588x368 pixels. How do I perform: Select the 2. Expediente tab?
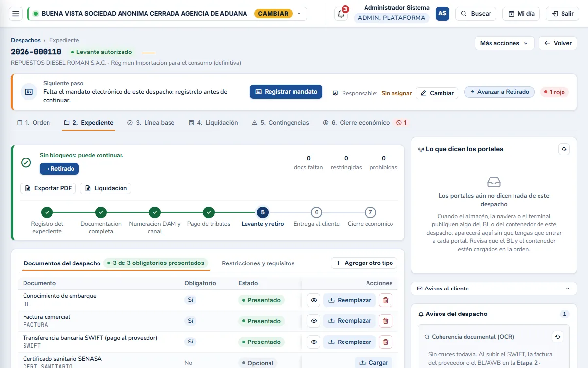click(89, 123)
